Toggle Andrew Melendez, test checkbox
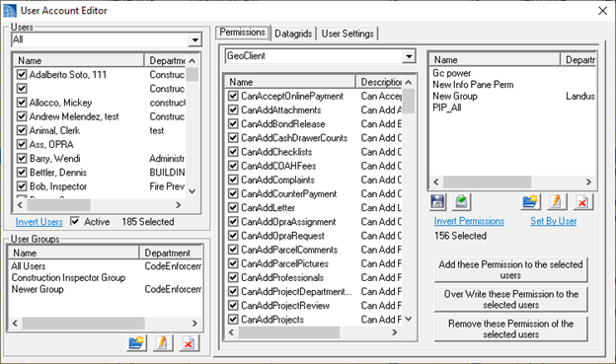 point(22,116)
